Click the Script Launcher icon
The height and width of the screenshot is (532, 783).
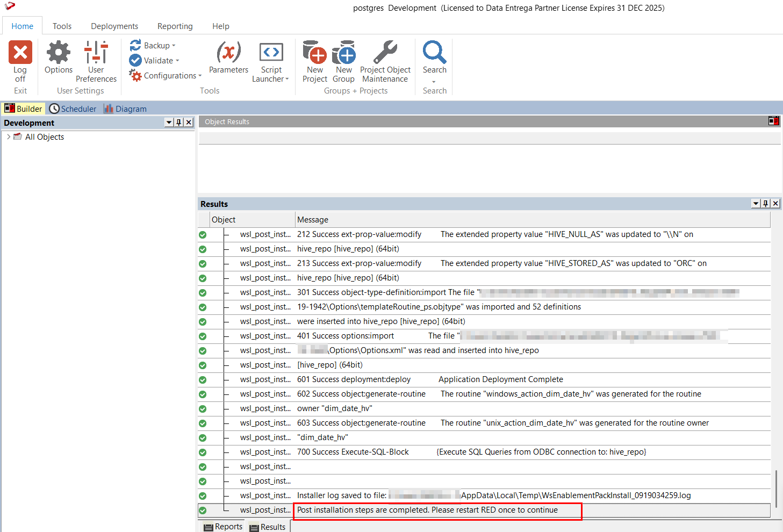tap(271, 52)
